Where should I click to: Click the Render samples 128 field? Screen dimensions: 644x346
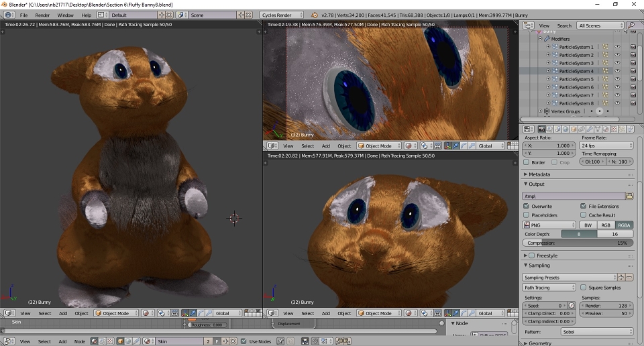pos(606,306)
